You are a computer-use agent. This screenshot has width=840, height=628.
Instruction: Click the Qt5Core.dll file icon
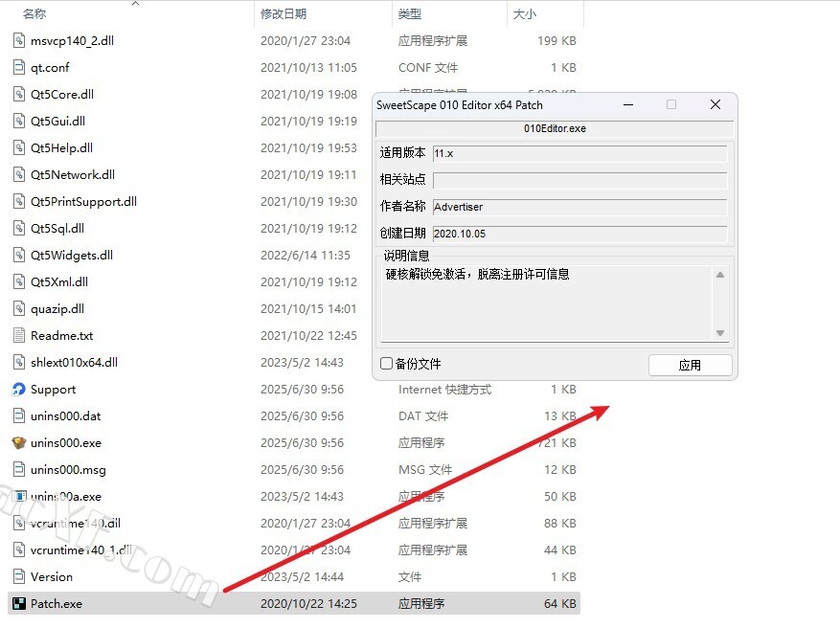click(19, 94)
